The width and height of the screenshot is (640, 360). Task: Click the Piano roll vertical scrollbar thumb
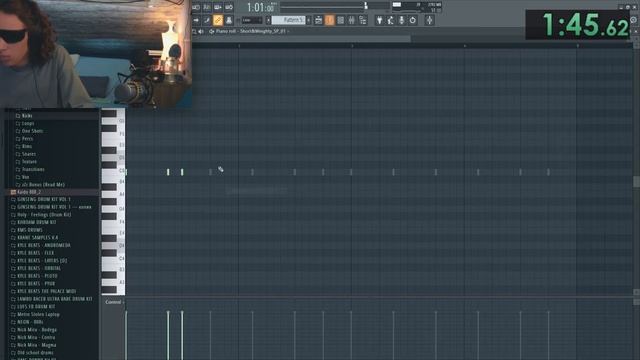pos(636,182)
